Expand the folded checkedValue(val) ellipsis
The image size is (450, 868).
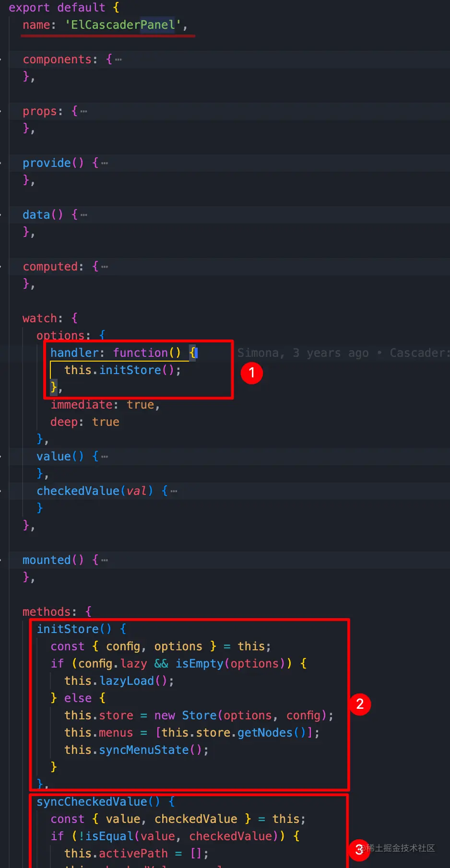click(174, 492)
